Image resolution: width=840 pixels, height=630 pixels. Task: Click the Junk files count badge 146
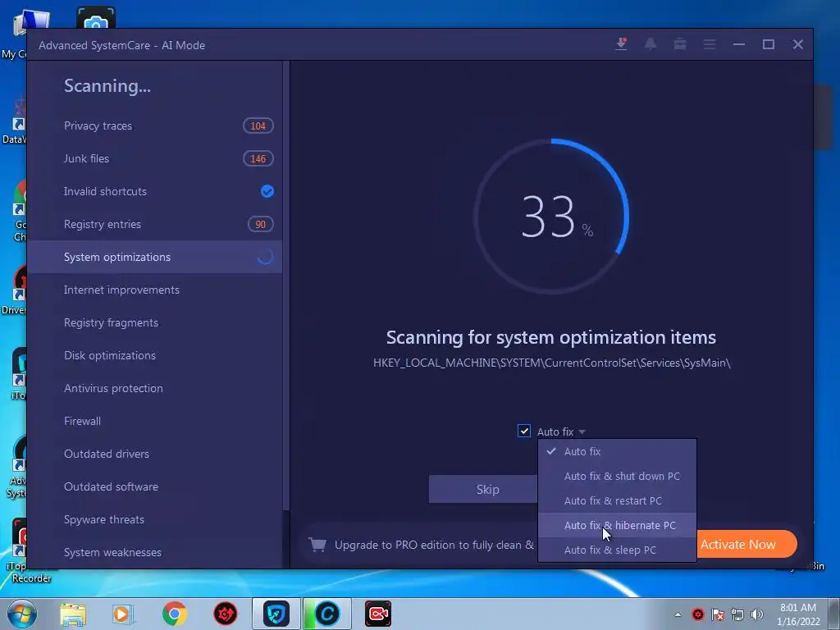(258, 158)
